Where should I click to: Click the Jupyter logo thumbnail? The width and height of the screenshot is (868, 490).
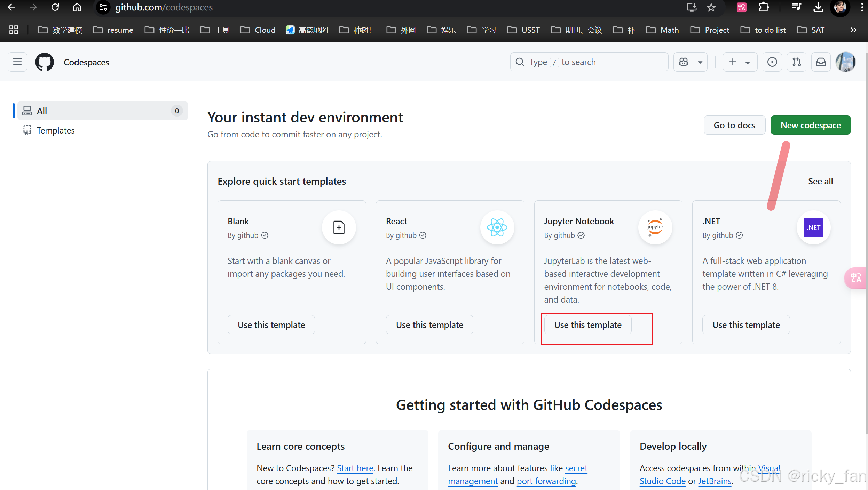655,227
